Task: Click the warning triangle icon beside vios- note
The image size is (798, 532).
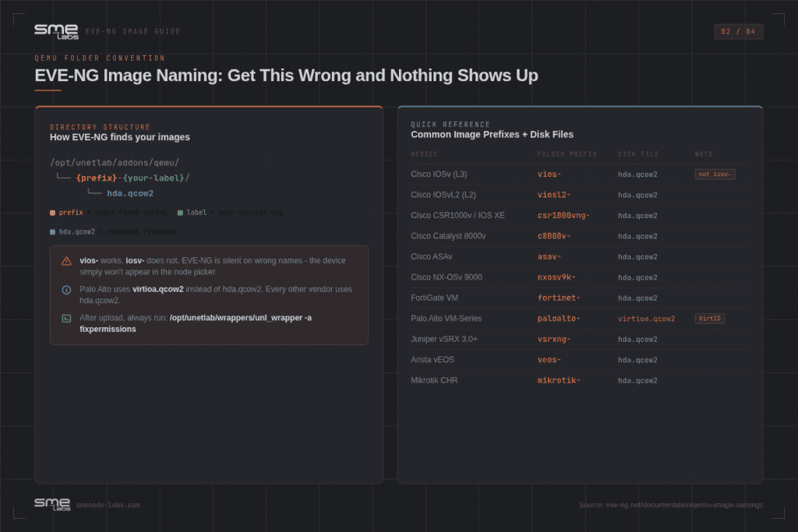Action: pos(67,261)
